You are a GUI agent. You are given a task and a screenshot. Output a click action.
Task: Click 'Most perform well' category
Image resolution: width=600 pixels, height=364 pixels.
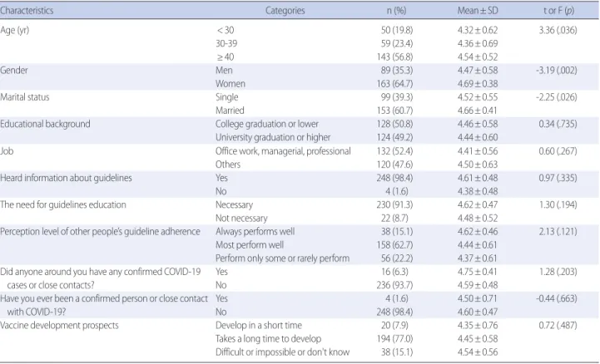(250, 245)
